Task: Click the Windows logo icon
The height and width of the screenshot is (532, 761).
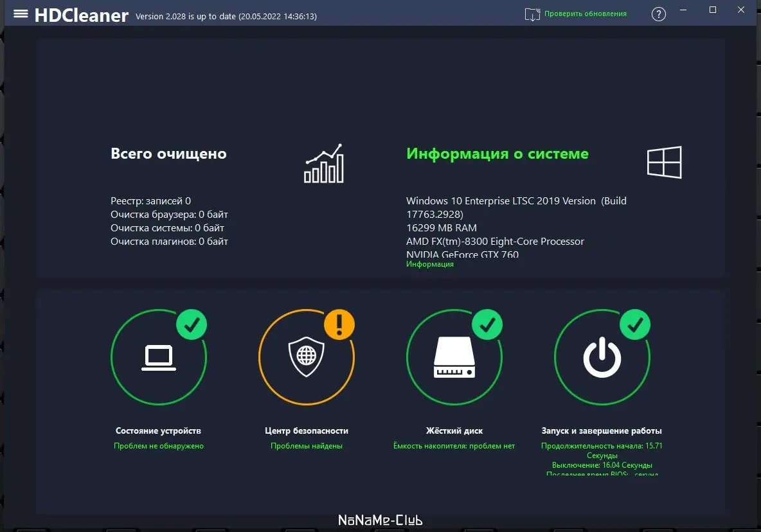Action: pos(665,163)
